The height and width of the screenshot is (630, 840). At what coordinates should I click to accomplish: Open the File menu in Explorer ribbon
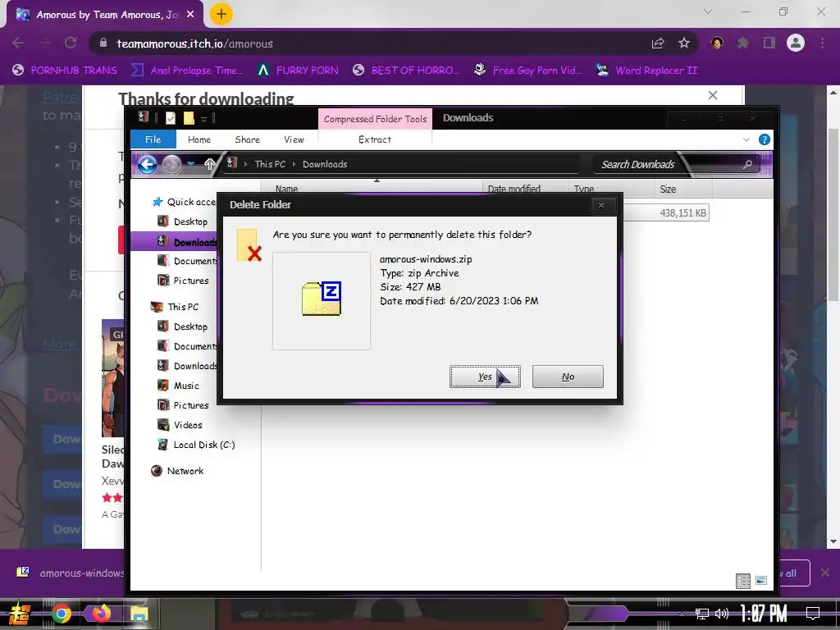(153, 139)
